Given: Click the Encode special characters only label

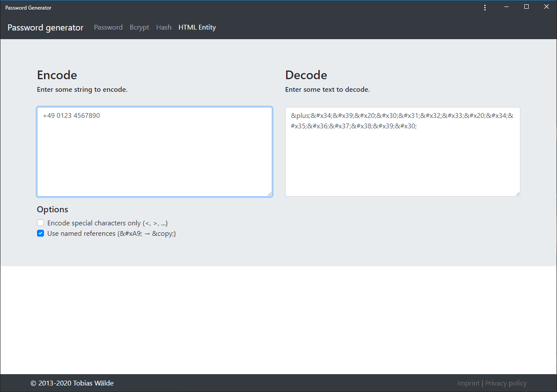Looking at the screenshot, I should pos(108,223).
